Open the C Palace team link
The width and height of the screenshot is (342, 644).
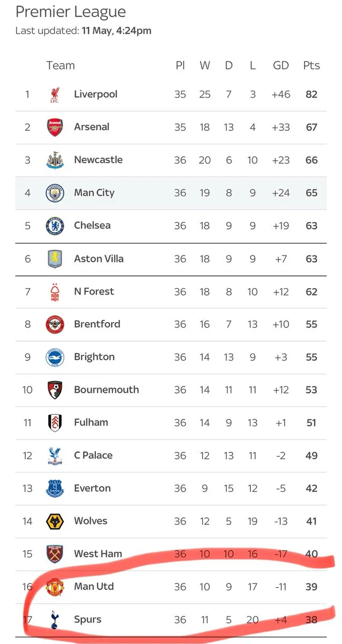(93, 455)
